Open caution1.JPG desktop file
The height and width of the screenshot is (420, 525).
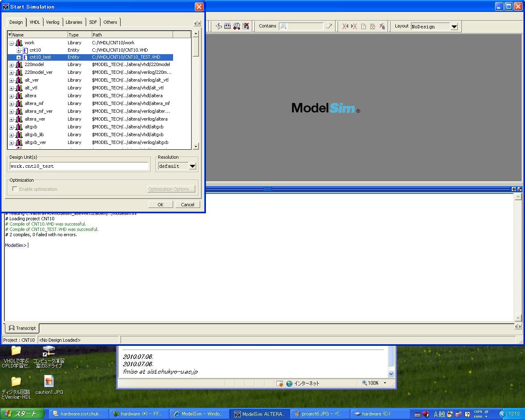click(x=49, y=385)
